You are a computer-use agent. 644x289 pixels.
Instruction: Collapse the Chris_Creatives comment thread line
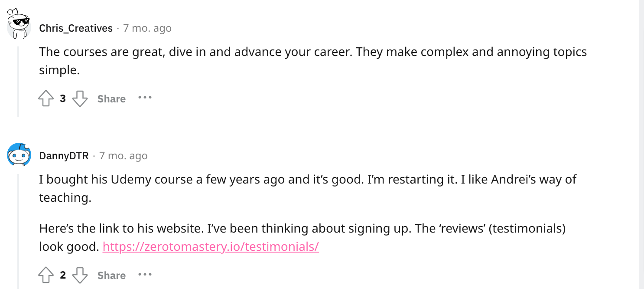tap(18, 81)
